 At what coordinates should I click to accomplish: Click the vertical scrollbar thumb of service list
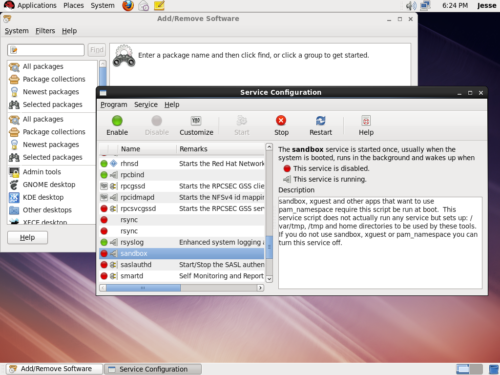coord(269,247)
